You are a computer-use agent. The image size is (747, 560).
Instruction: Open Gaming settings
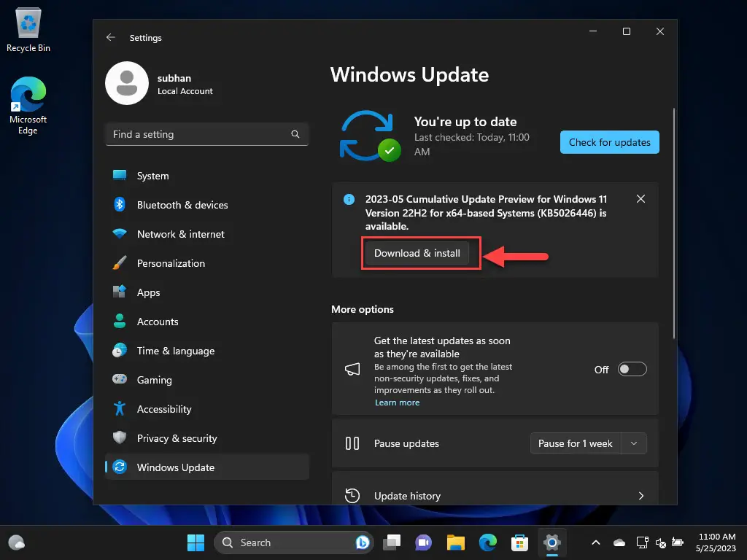206,380
